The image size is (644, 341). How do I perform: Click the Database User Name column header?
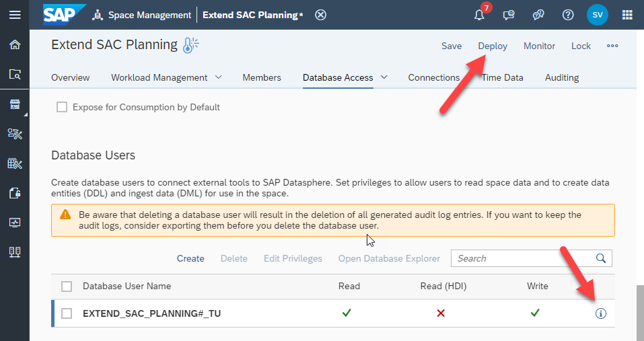tap(127, 286)
